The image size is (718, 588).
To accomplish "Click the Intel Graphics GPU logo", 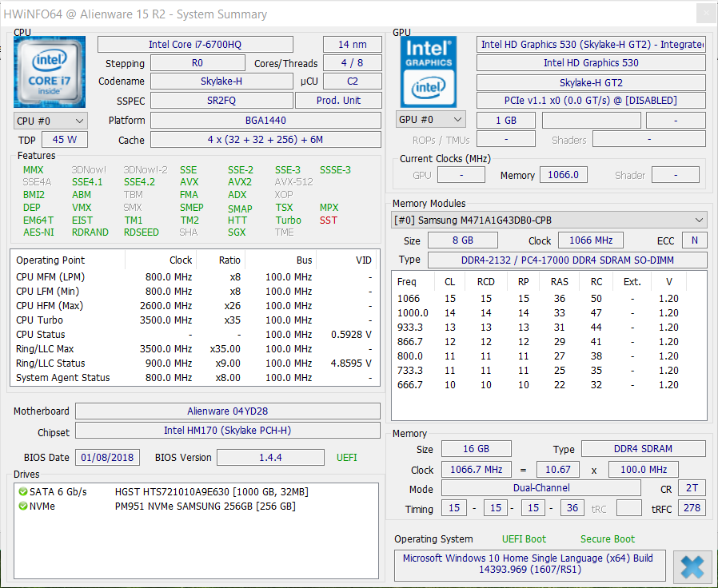I will 429,72.
